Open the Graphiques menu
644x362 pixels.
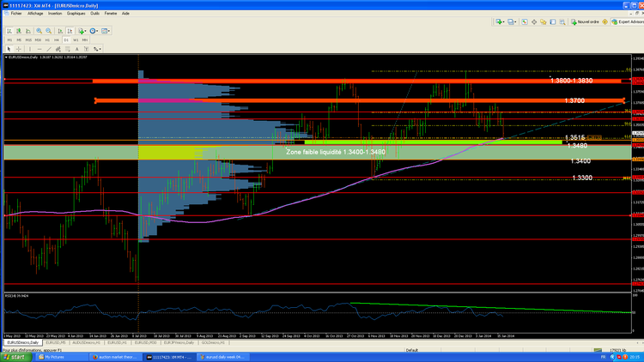(76, 14)
